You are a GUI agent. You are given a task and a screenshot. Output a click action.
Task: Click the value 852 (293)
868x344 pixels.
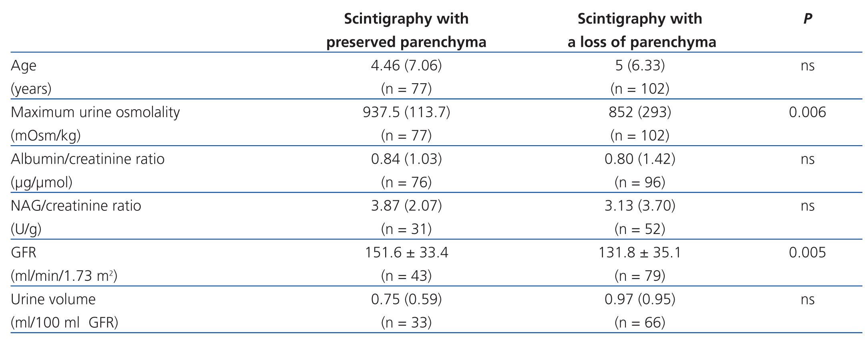pos(640,112)
